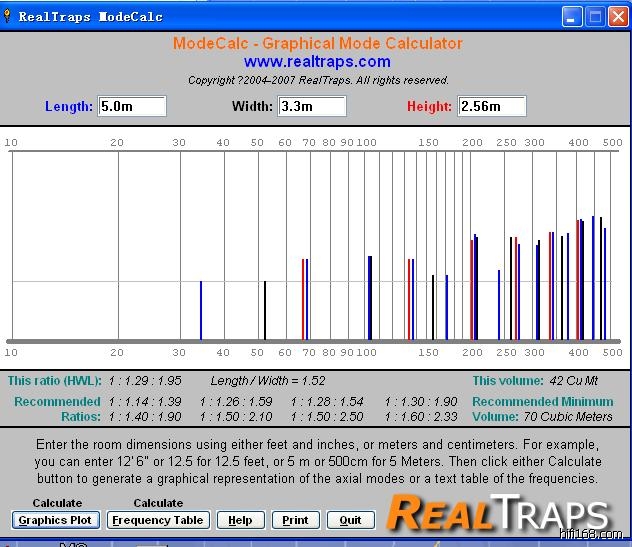
Task: Click the Quit button
Action: click(350, 520)
